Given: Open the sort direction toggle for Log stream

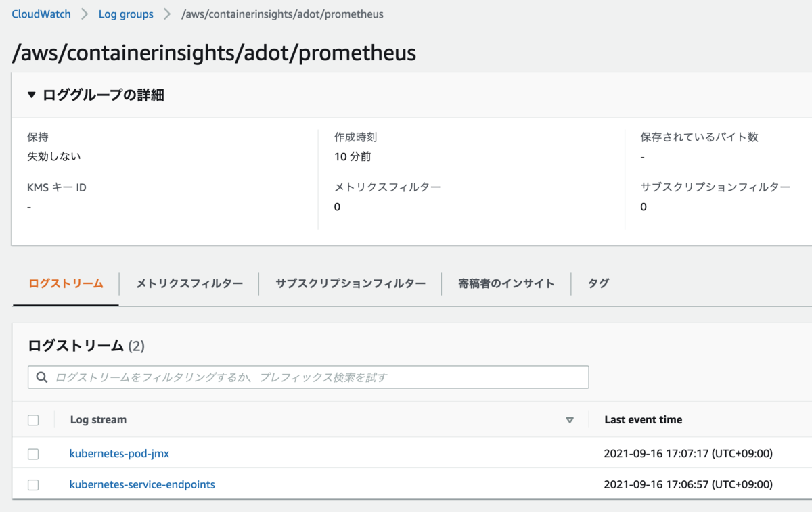Looking at the screenshot, I should coord(570,419).
